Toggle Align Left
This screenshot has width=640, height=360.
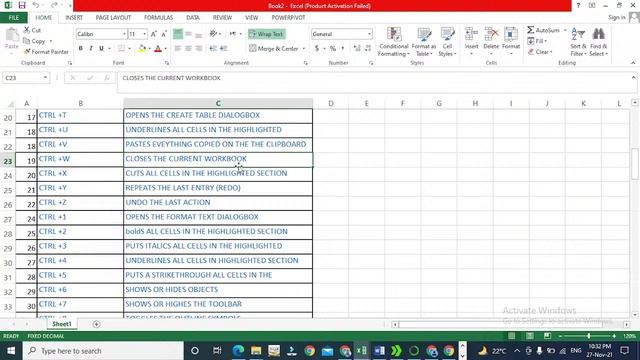(x=178, y=48)
